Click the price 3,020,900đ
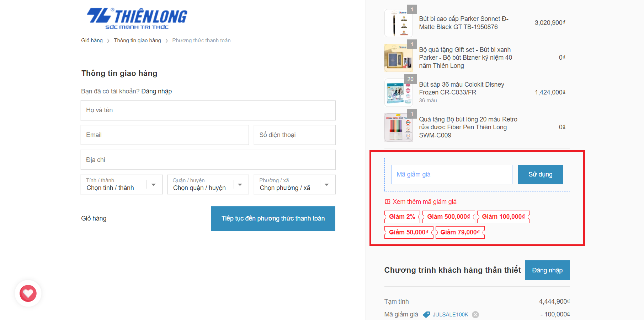Viewport: 644px width, 320px height. pos(550,23)
